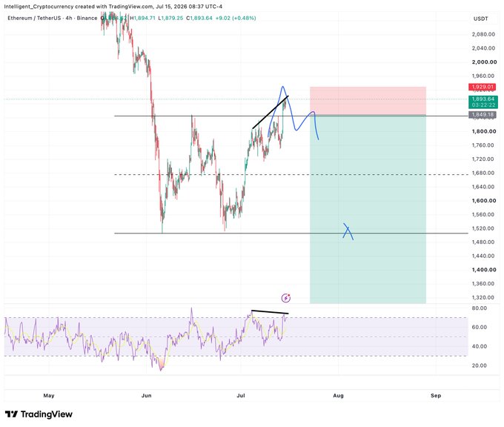Click the purple lightning event icon
The height and width of the screenshot is (427, 504).
(x=286, y=298)
